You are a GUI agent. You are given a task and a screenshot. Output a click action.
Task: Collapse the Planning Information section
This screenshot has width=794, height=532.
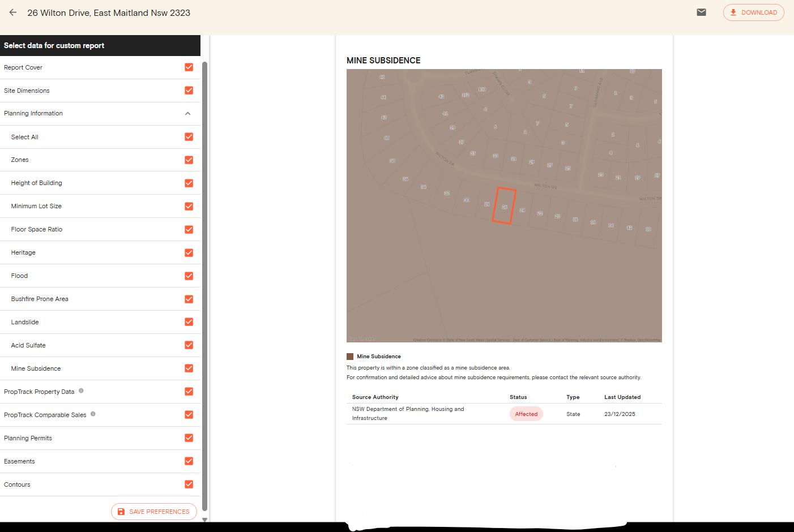[188, 114]
